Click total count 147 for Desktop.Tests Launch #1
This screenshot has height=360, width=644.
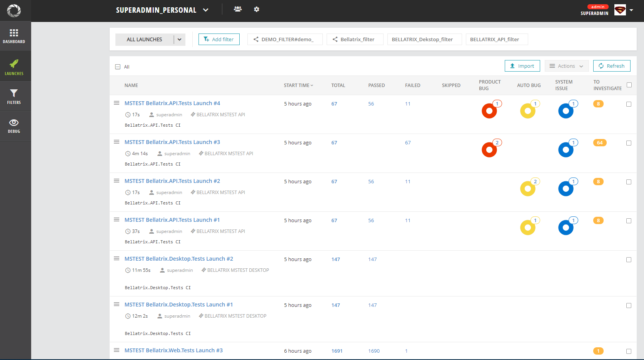coord(336,305)
